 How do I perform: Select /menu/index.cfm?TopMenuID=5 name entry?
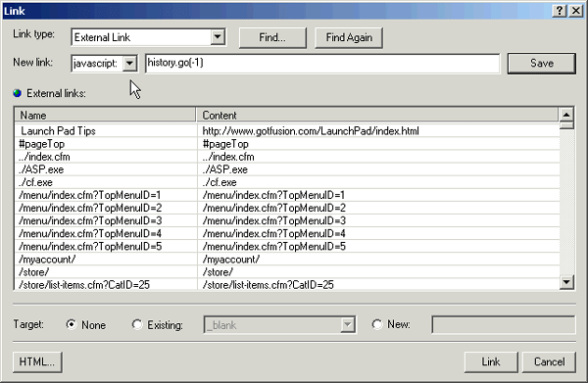point(106,246)
